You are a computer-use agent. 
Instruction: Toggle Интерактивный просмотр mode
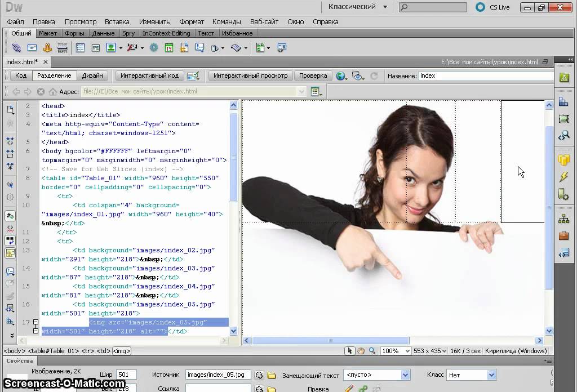point(251,75)
